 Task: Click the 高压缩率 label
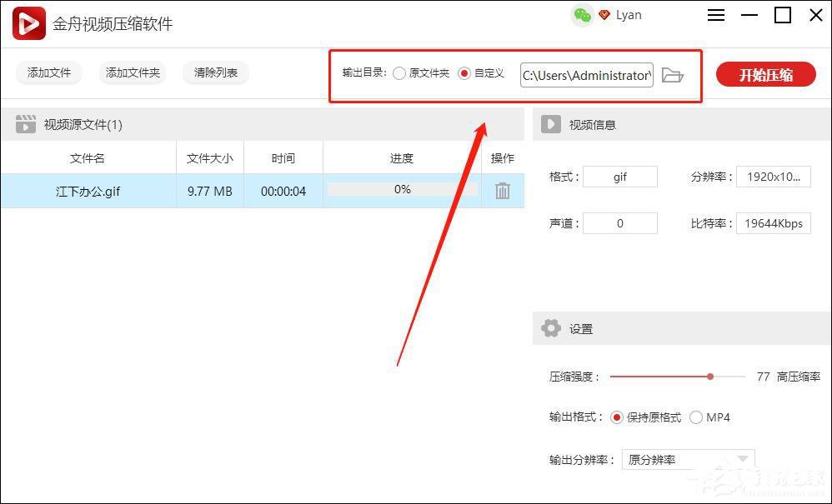point(799,377)
